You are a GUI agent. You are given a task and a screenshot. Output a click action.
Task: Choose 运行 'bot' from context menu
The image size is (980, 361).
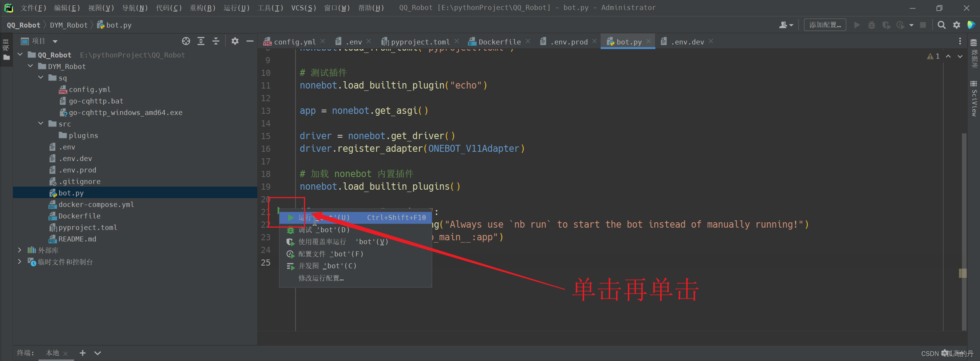pyautogui.click(x=356, y=217)
